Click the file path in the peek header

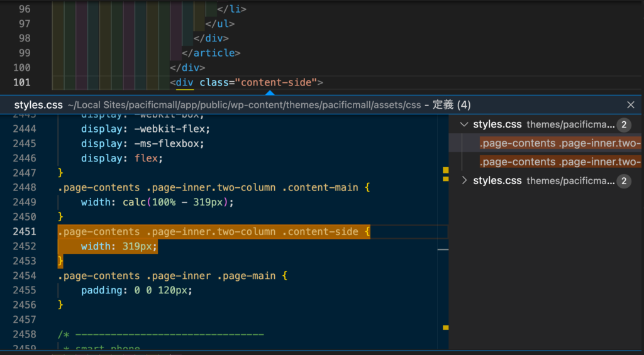[x=245, y=105]
